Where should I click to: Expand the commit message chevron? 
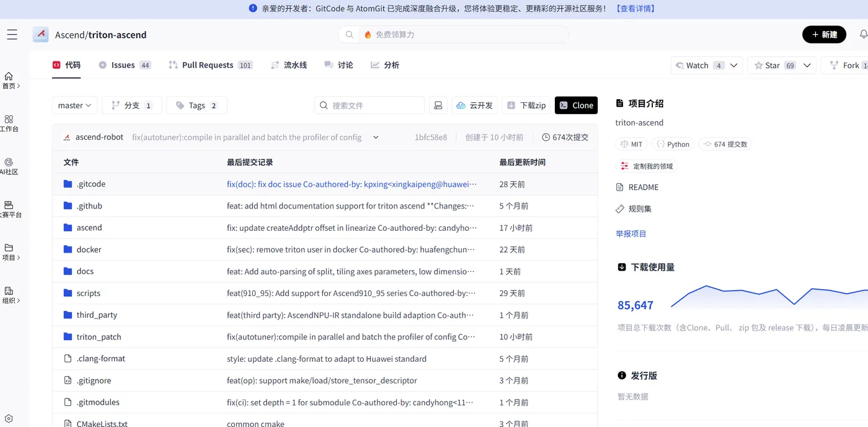point(376,137)
